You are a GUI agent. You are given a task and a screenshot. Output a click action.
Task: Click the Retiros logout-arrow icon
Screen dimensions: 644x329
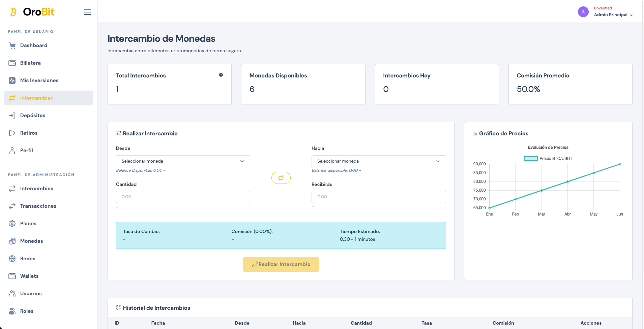12,133
